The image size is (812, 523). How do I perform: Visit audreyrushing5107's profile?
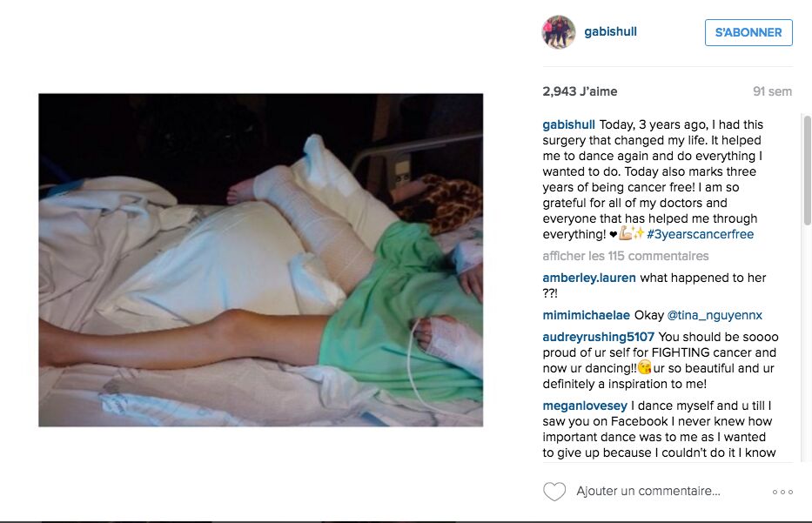(x=598, y=337)
